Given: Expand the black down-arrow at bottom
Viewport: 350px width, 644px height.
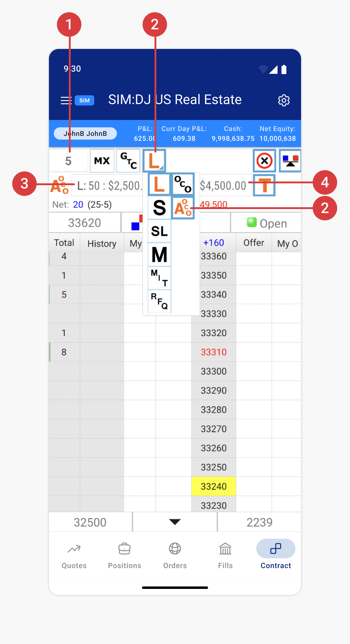Looking at the screenshot, I should point(175,522).
